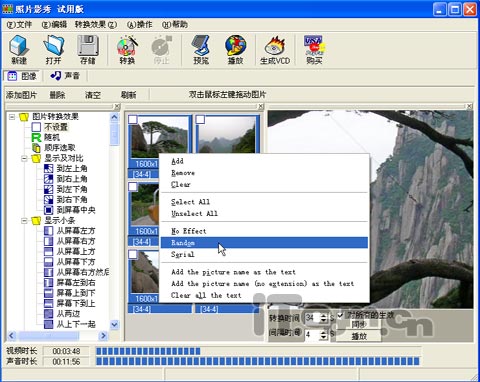Image resolution: width=480 pixels, height=382 pixels.
Task: Select the 不设置 effect icon
Action: (x=36, y=127)
